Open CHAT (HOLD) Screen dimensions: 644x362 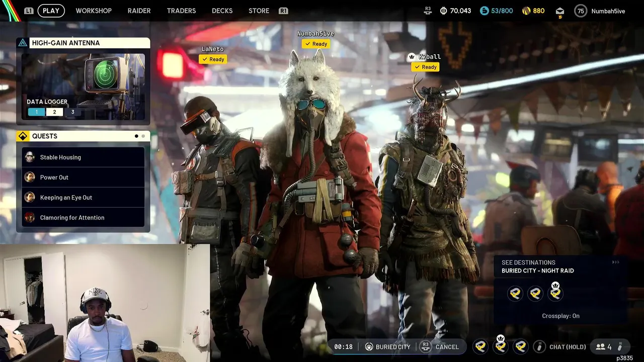pyautogui.click(x=568, y=347)
